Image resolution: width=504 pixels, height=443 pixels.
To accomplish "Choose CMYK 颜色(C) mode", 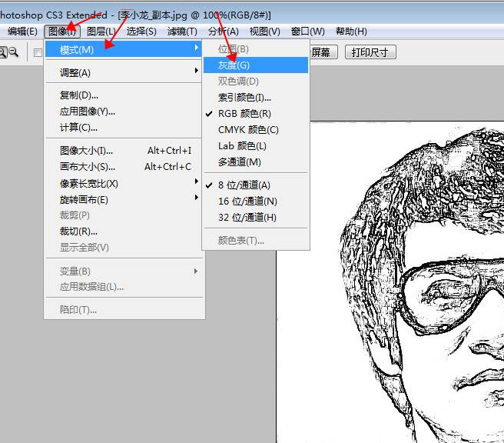I will pos(248,130).
